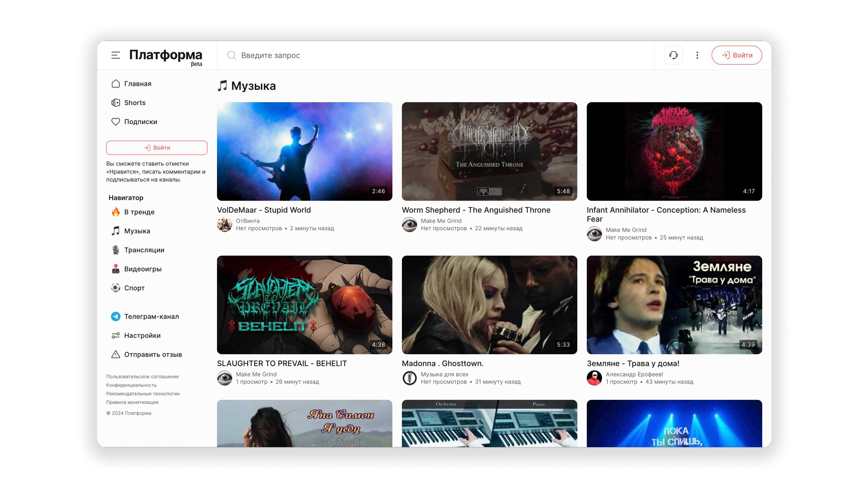Click the Музыка page heading note icon
The image size is (868, 488).
[222, 86]
